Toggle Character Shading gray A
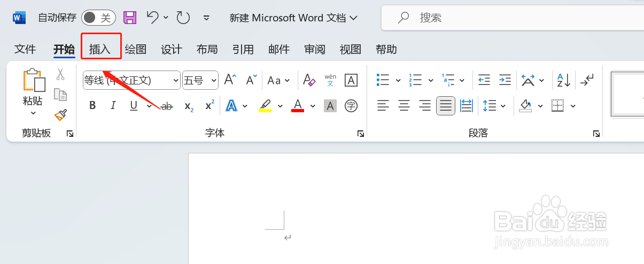This screenshot has width=644, height=264. pos(330,106)
